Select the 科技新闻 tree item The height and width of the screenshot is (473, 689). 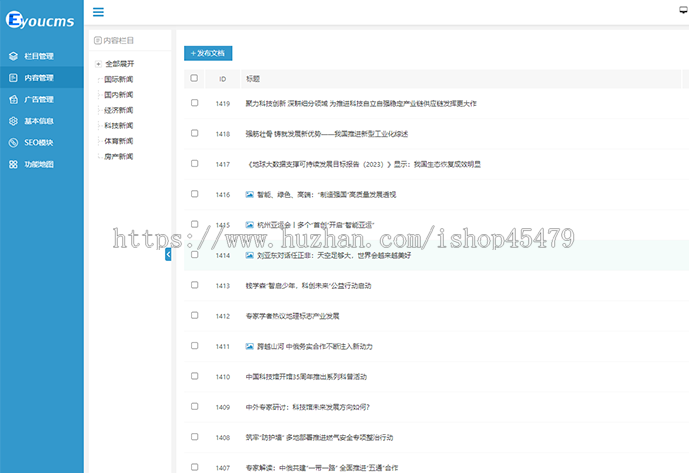pos(119,125)
